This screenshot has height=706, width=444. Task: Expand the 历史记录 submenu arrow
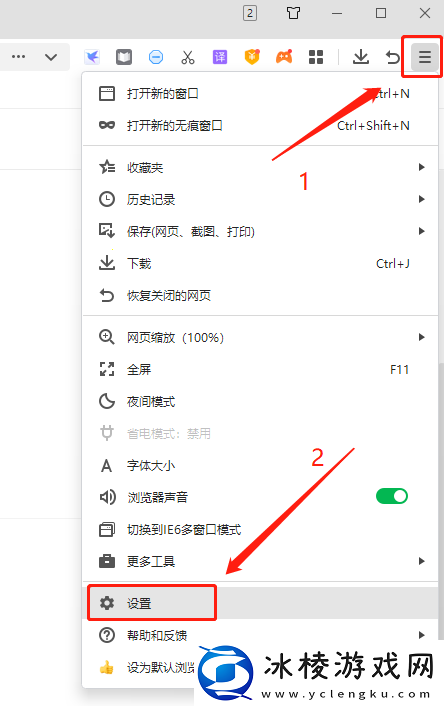tap(421, 199)
